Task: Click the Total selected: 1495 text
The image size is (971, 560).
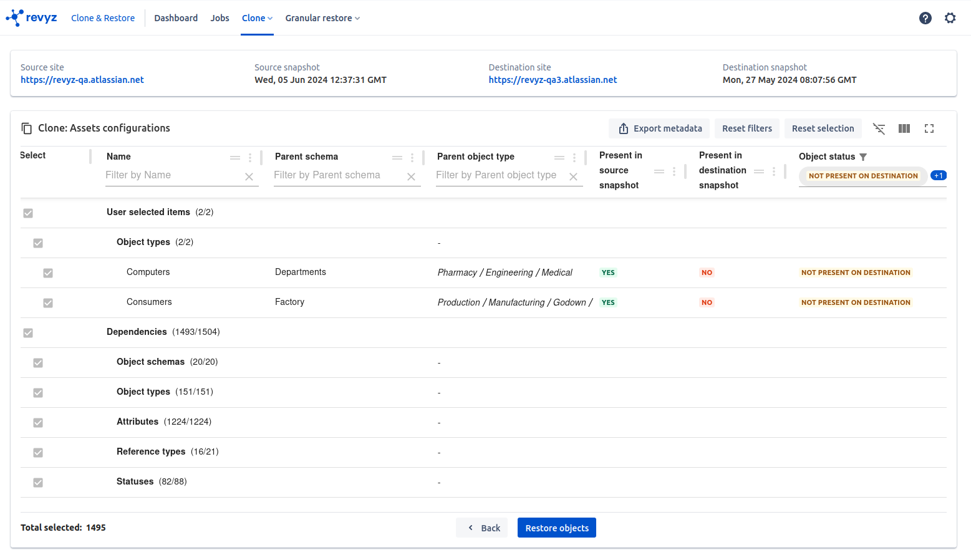Action: pyautogui.click(x=63, y=528)
